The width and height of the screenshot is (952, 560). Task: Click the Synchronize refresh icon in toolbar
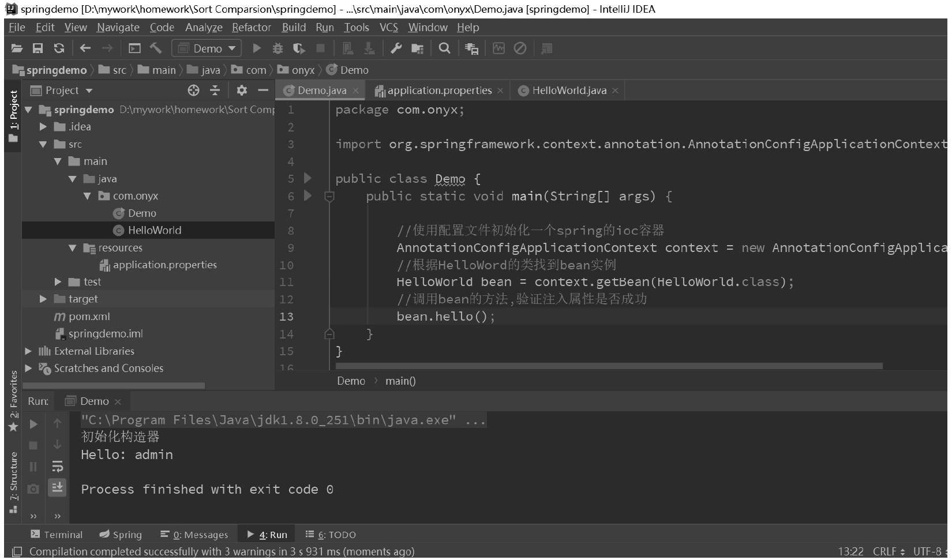(x=59, y=48)
